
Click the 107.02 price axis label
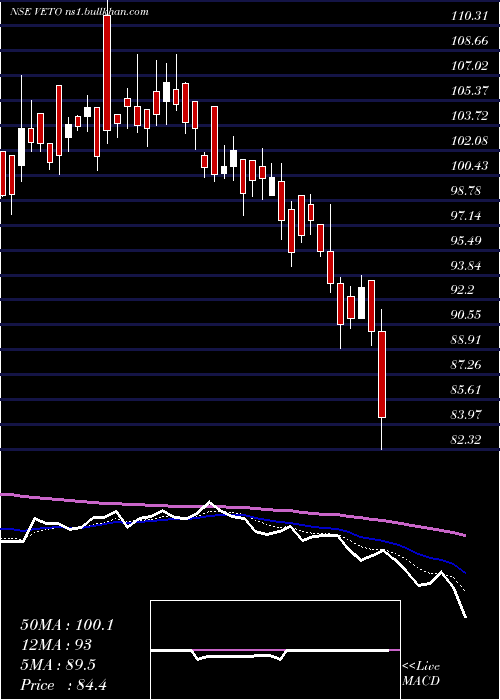tap(468, 67)
